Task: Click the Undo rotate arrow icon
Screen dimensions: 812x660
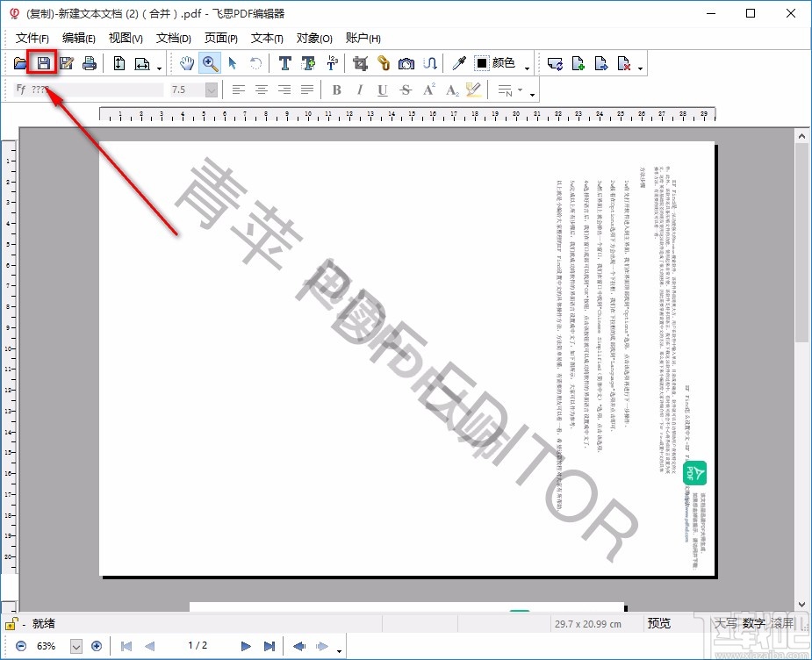Action: [255, 63]
